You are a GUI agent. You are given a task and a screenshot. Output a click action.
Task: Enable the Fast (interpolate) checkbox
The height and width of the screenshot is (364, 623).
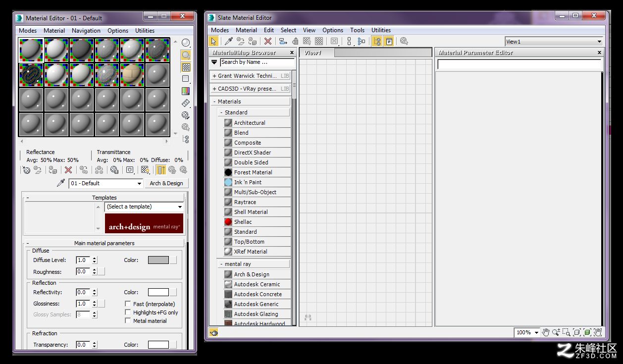click(128, 304)
